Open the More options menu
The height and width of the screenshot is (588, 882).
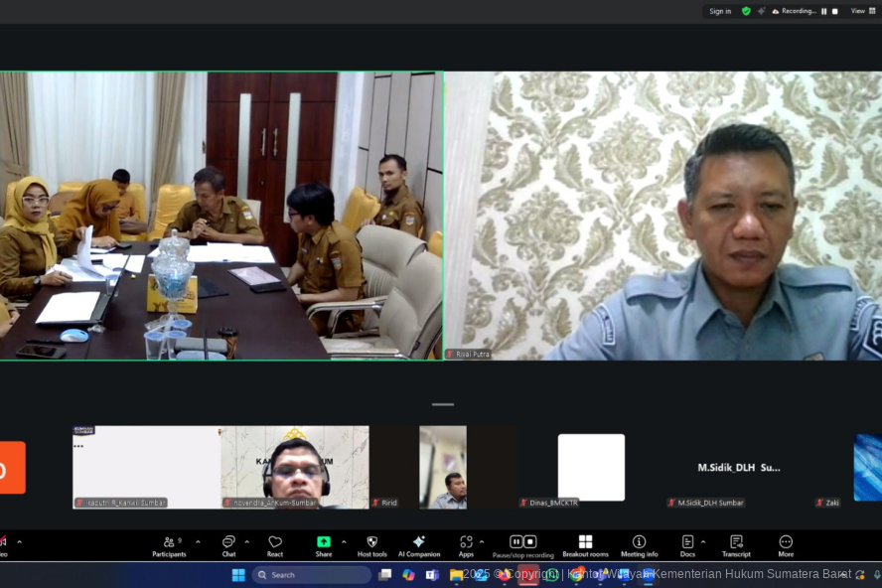click(x=786, y=545)
